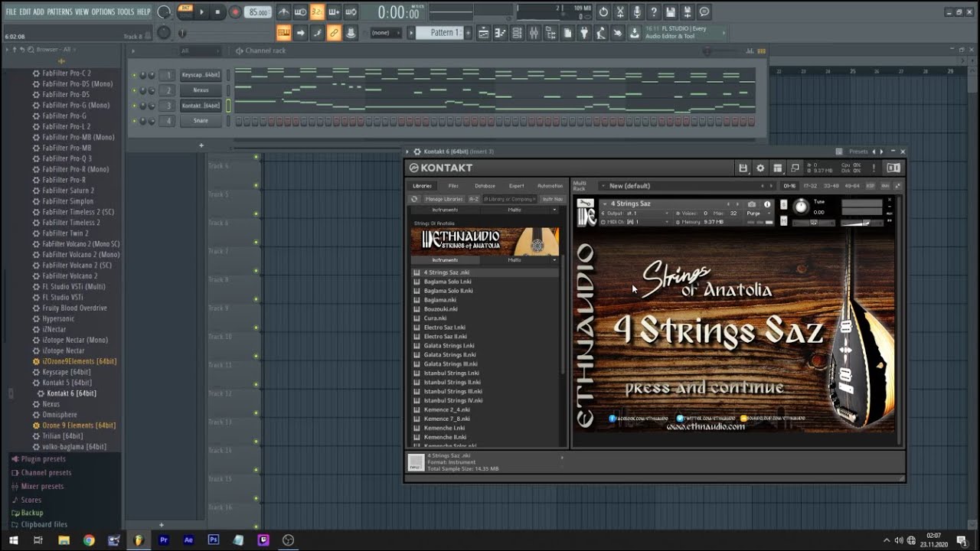Click the Play button in FL Studio transport

click(x=202, y=12)
